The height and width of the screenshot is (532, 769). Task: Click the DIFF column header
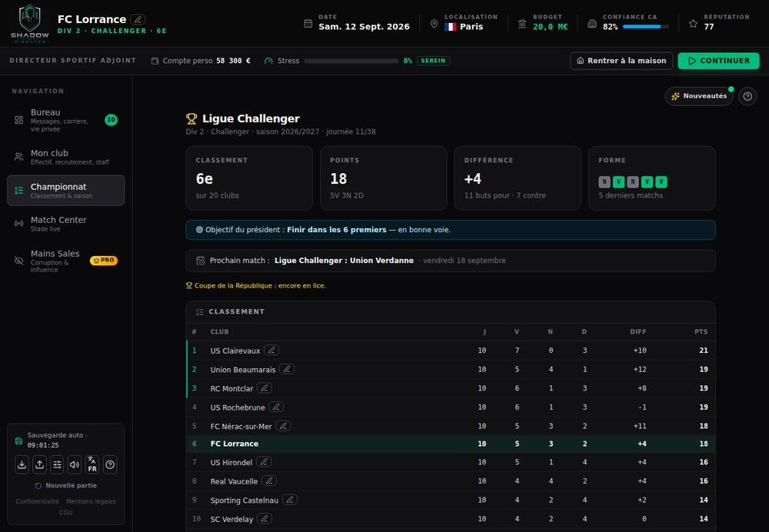[638, 332]
